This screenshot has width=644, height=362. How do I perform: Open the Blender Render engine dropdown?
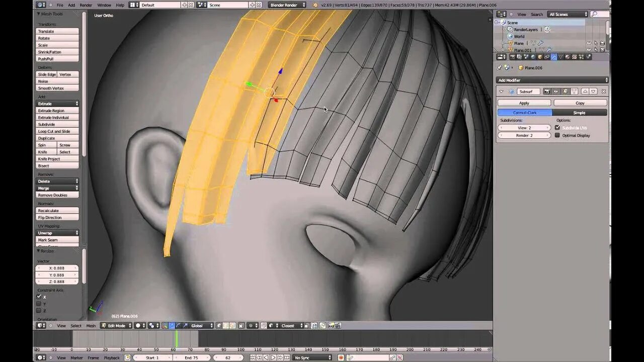(287, 5)
